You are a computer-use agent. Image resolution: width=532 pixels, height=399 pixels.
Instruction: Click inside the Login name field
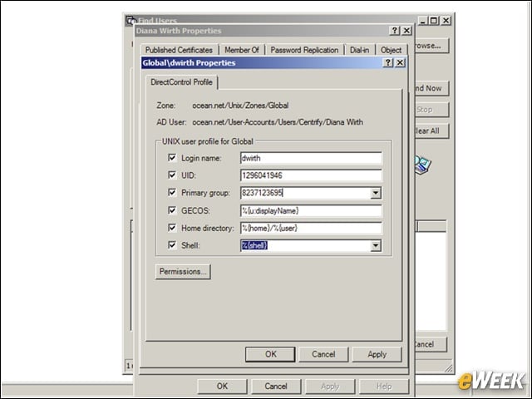[x=311, y=158]
